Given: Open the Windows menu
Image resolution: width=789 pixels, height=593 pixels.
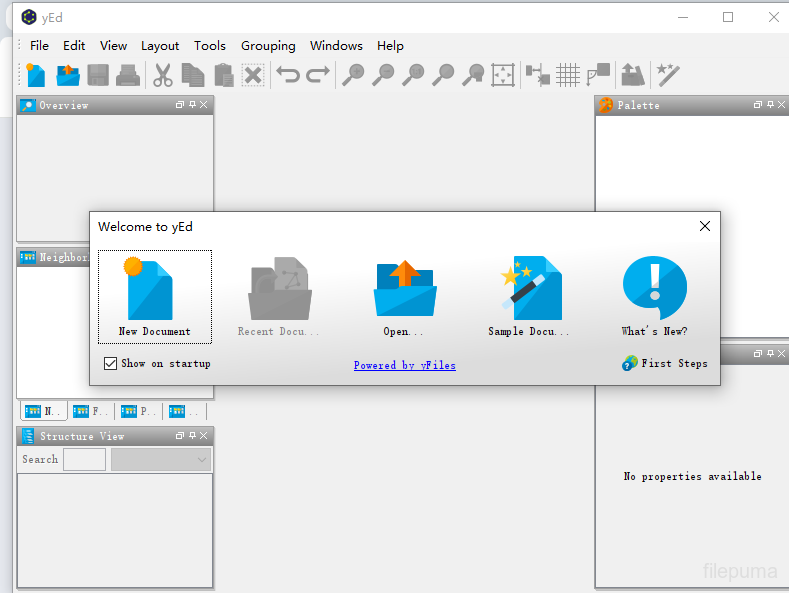Looking at the screenshot, I should tap(336, 46).
